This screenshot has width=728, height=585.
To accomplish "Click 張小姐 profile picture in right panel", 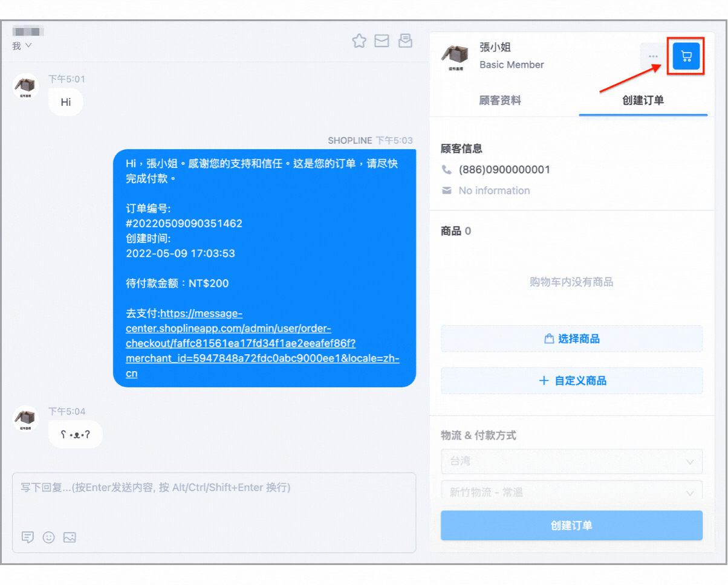I will tap(453, 56).
